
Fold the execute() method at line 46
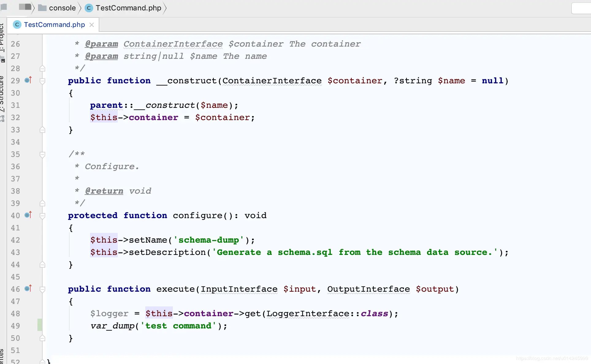pyautogui.click(x=43, y=289)
